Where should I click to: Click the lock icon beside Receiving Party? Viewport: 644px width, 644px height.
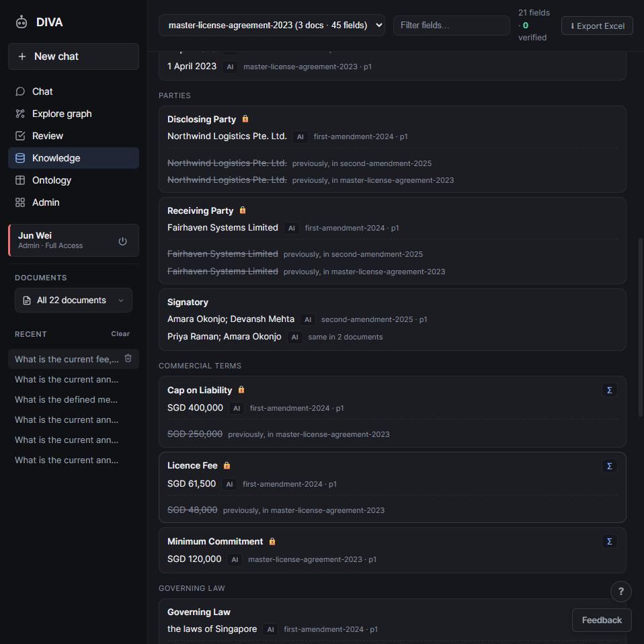243,210
